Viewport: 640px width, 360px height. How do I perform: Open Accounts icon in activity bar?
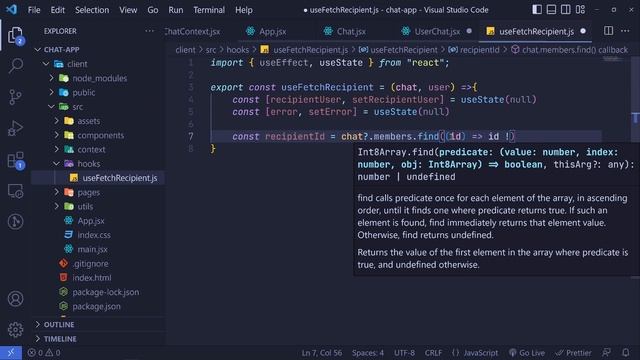(16, 299)
